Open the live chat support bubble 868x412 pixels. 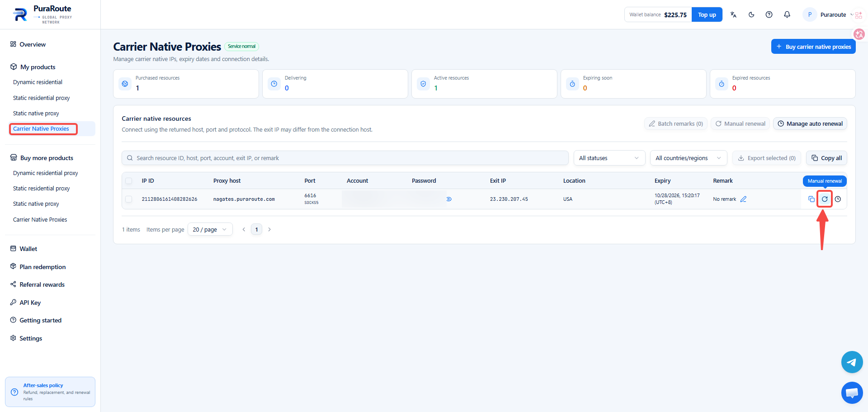[852, 393]
